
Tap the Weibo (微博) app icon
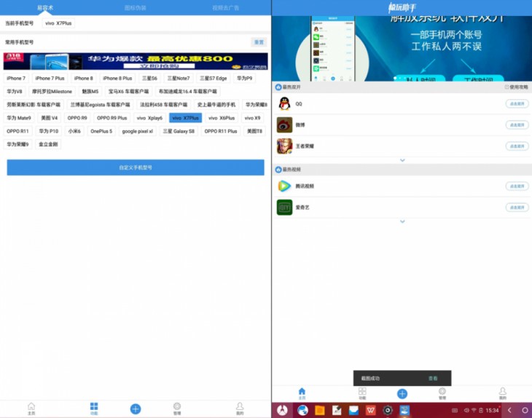284,125
